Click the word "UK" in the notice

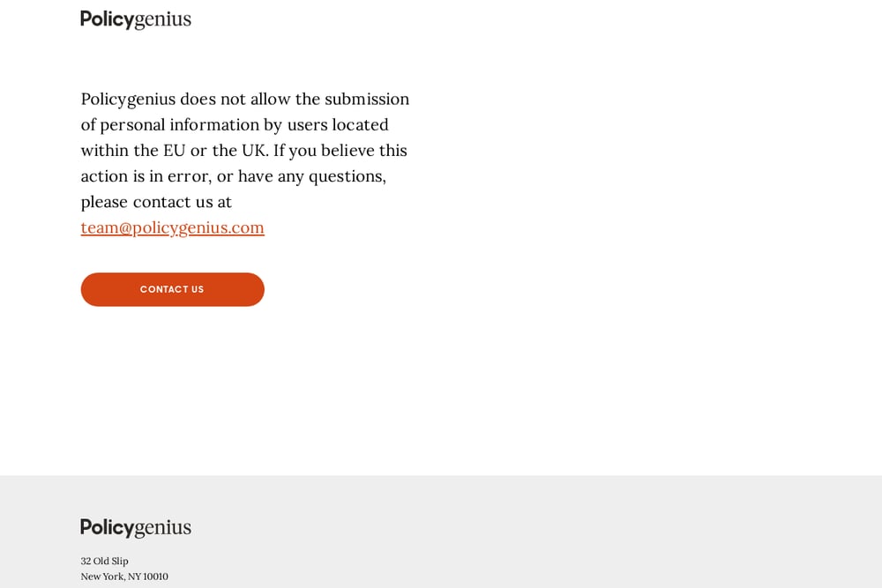[254, 151]
